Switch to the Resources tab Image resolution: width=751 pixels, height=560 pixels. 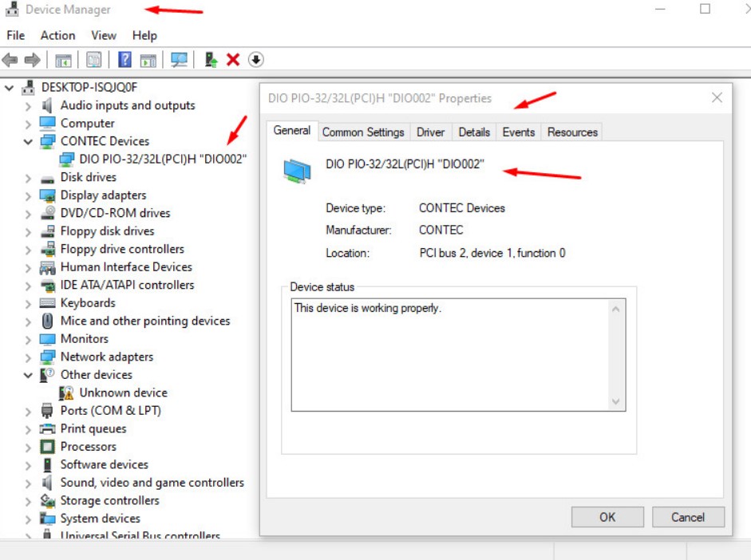coord(572,132)
